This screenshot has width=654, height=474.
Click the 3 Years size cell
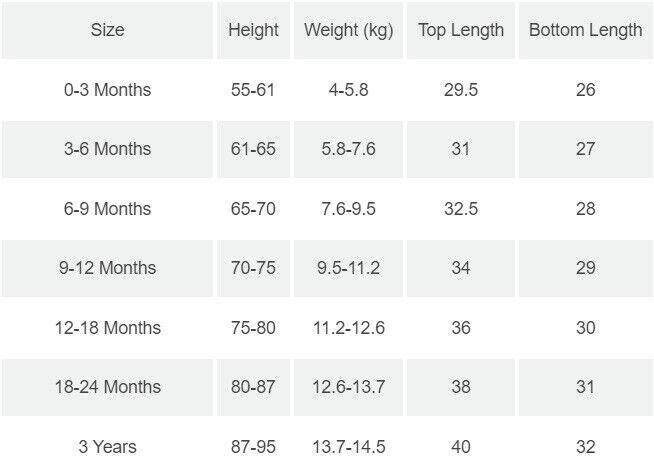pos(107,446)
